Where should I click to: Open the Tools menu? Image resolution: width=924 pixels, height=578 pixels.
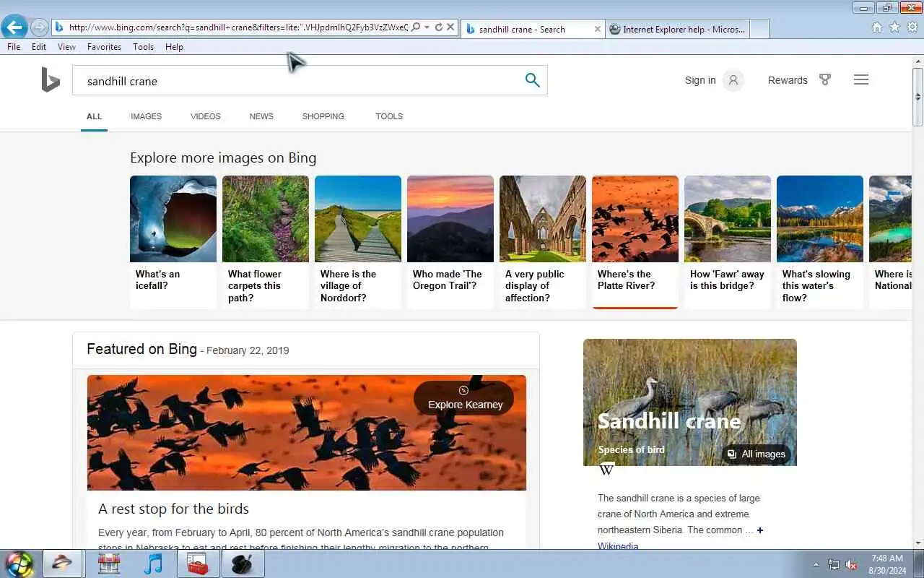tap(143, 47)
